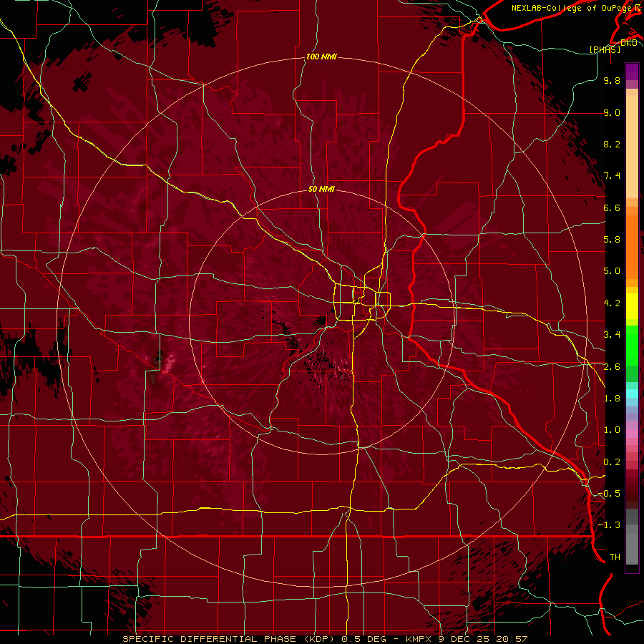Click the 7.4 value on the color scale
The image size is (644, 644).
pyautogui.click(x=612, y=176)
